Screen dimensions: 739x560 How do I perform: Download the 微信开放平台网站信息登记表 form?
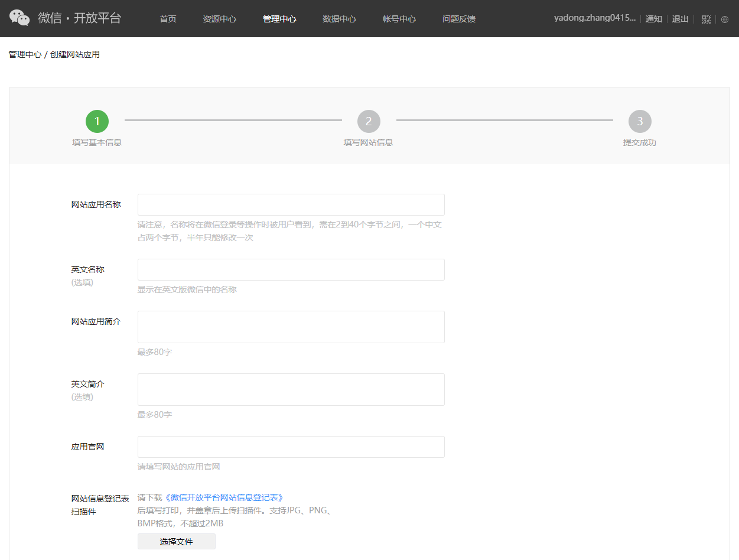223,497
